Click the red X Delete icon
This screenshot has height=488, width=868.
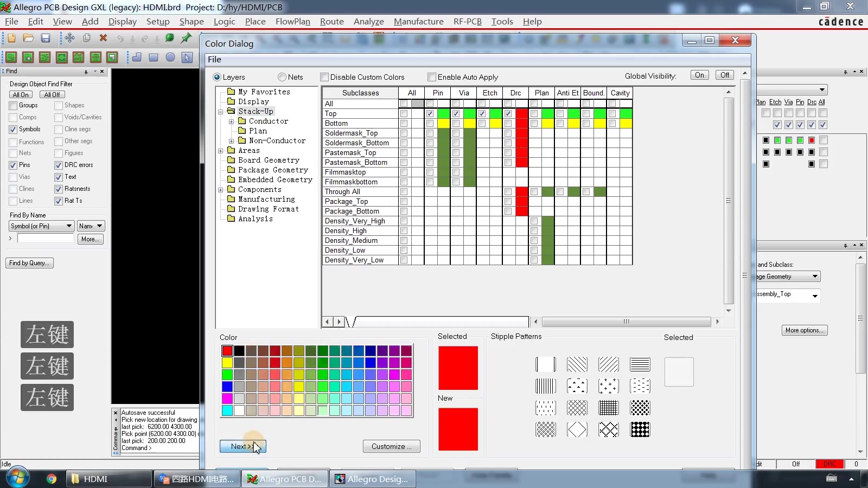point(103,38)
